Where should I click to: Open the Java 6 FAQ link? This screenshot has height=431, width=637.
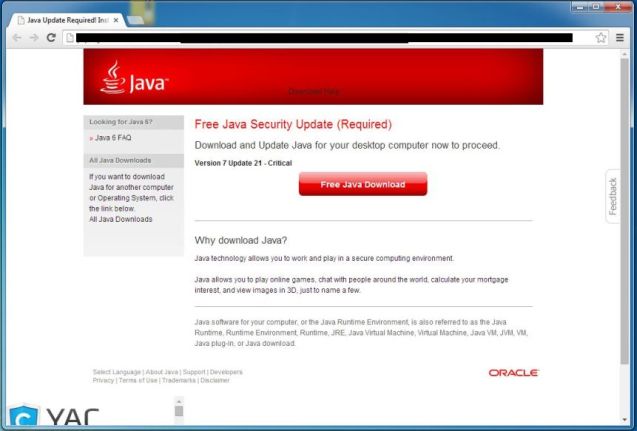(113, 138)
